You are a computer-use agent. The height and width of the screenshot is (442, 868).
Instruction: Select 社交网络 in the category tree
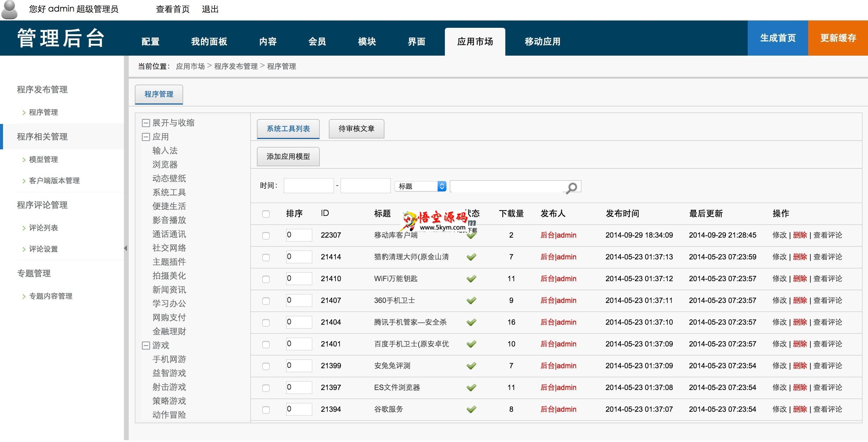point(169,248)
